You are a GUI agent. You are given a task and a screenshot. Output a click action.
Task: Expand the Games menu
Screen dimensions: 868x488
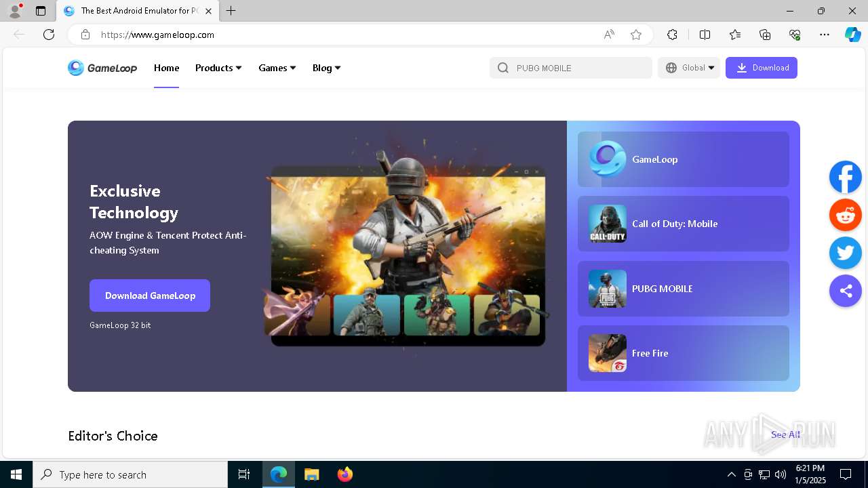pyautogui.click(x=277, y=68)
